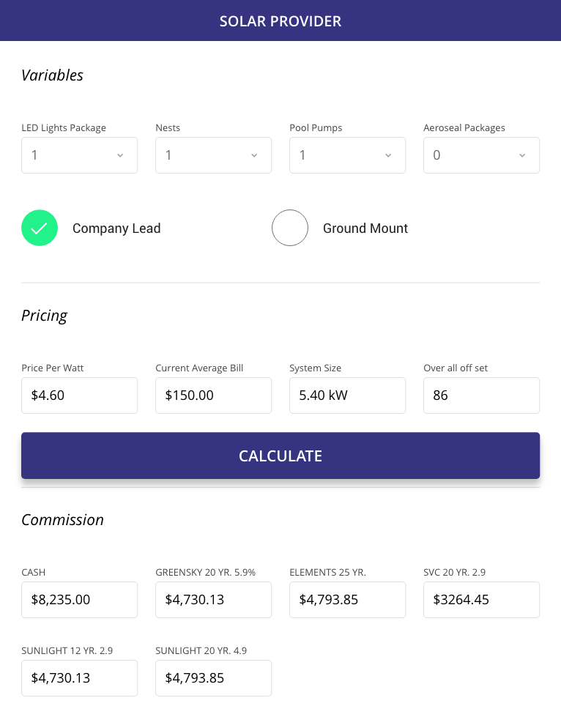Viewport: 561px width, 728px height.
Task: Select the Price Per Watt field
Action: tap(79, 395)
